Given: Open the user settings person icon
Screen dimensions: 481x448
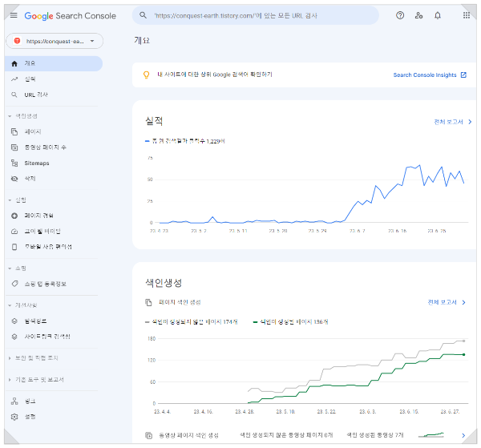Looking at the screenshot, I should [418, 15].
